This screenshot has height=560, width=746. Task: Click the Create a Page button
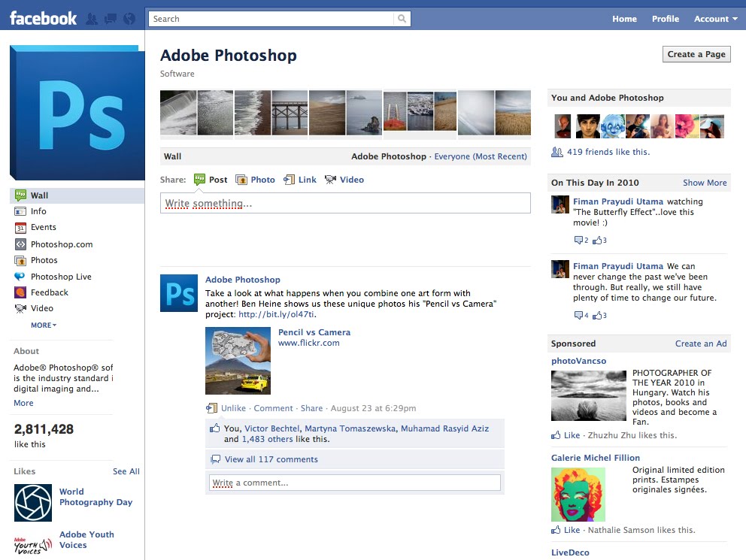[x=696, y=54]
